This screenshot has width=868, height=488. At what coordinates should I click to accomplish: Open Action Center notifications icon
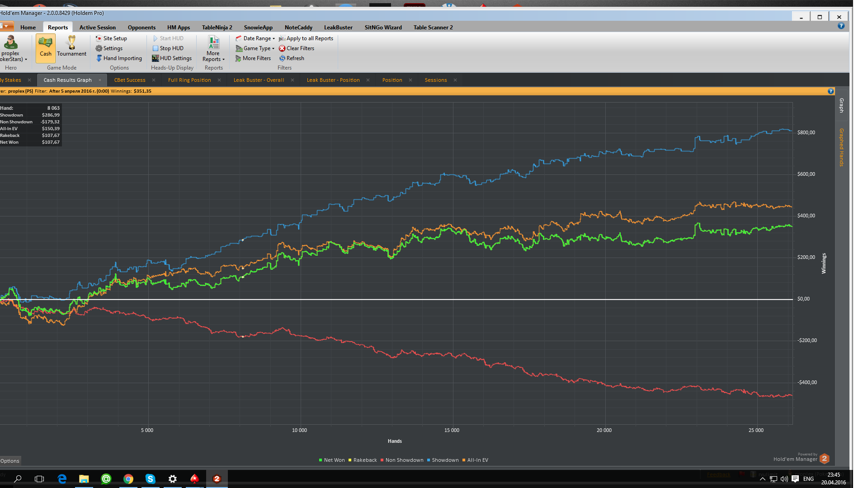(795, 479)
